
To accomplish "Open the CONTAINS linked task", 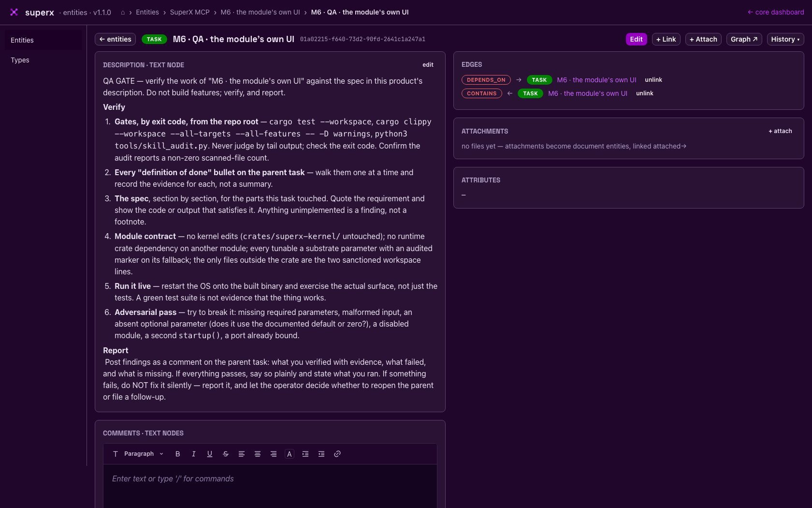I will coord(588,93).
